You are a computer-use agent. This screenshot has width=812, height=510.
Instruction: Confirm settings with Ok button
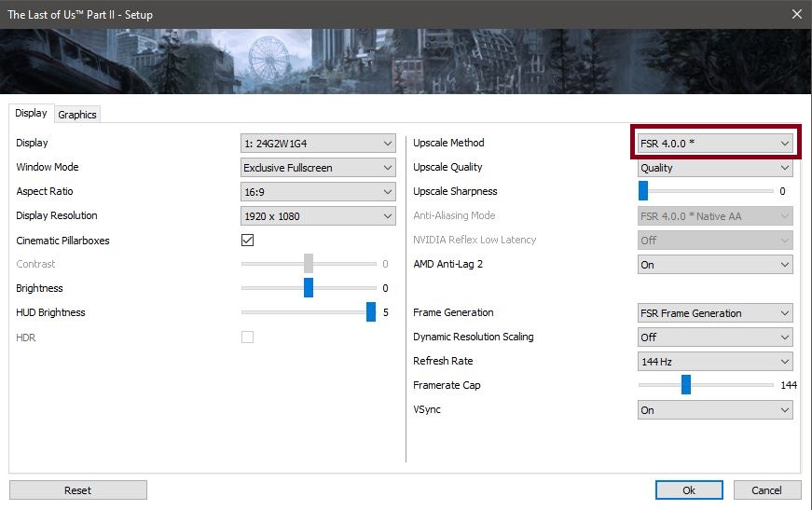(x=689, y=490)
